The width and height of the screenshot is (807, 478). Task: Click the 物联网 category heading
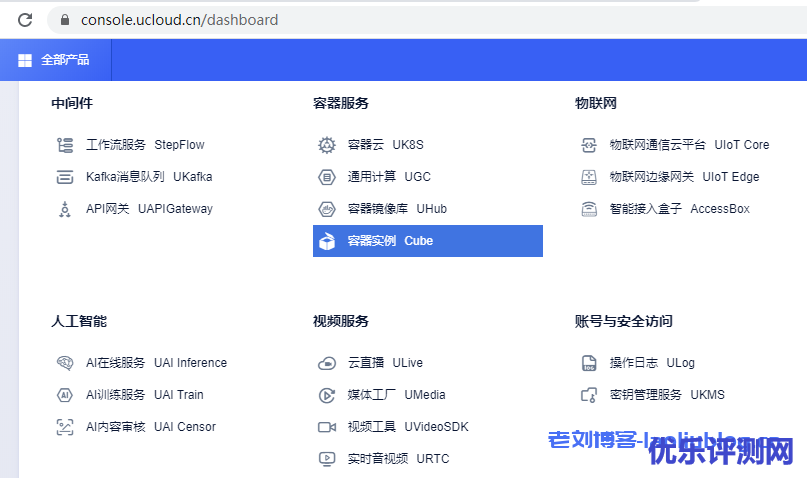[595, 103]
